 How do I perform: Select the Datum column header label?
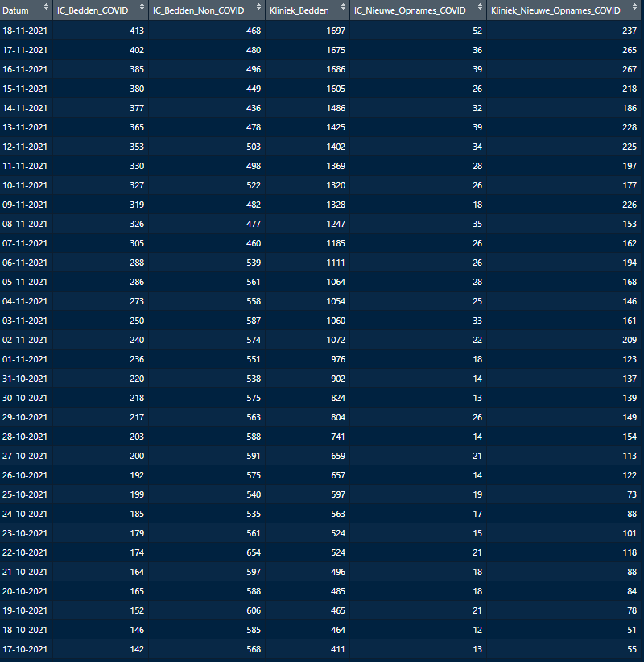click(15, 10)
